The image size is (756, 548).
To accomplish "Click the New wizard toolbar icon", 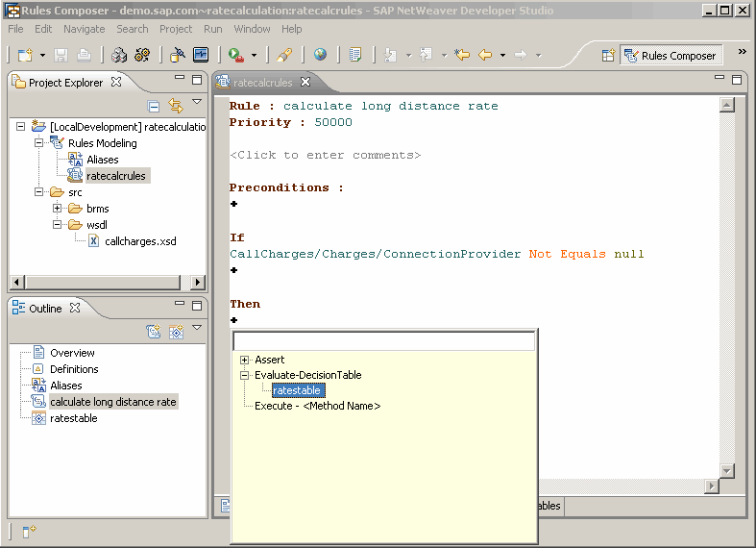I will point(25,55).
